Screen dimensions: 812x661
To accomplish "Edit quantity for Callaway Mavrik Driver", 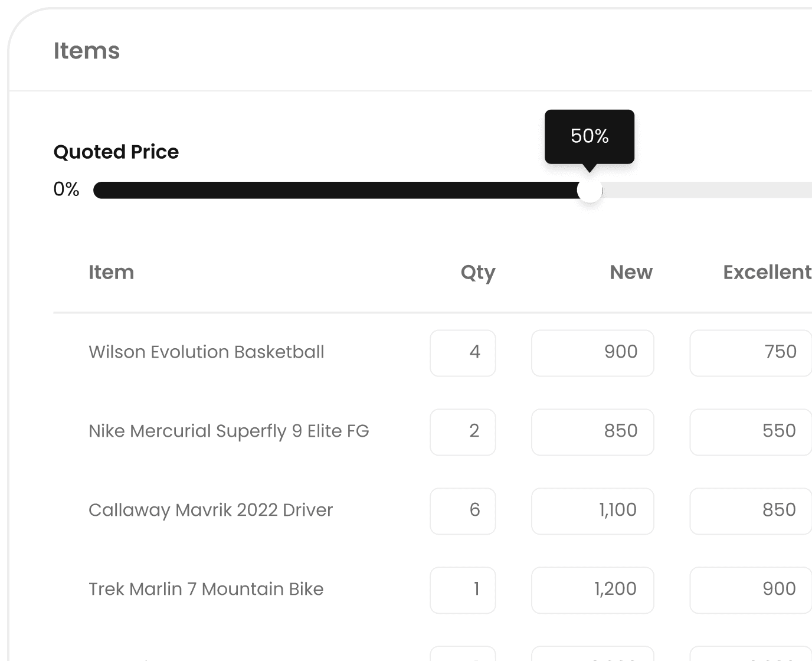I will [463, 511].
